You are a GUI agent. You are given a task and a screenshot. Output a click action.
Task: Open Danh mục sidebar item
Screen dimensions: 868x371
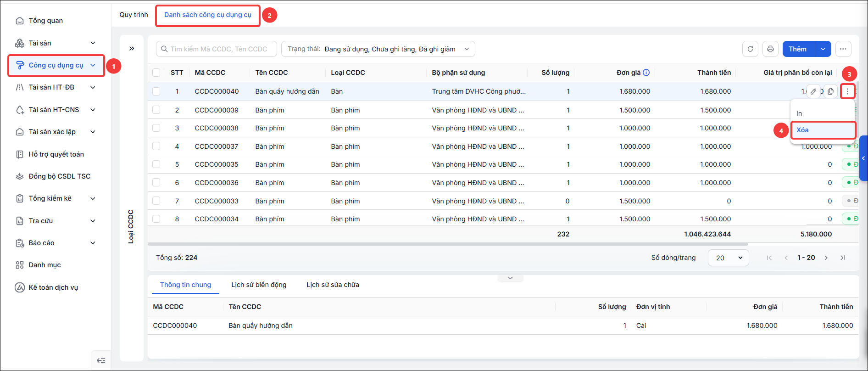click(45, 265)
